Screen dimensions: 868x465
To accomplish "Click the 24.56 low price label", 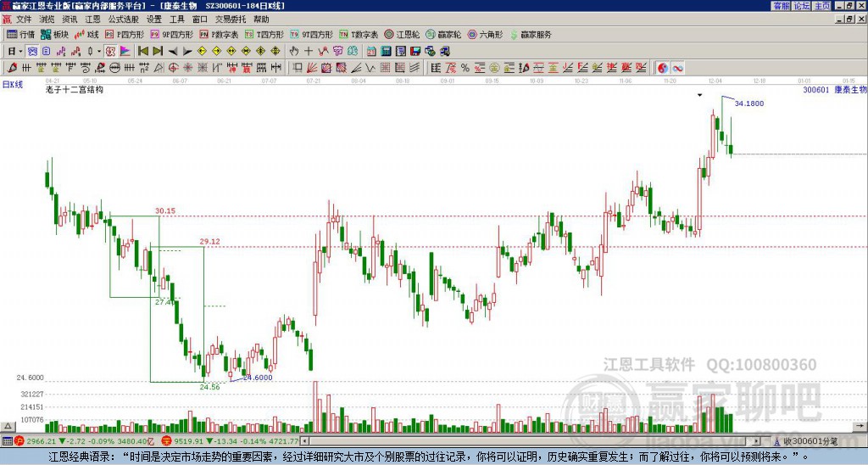I will pos(210,387).
